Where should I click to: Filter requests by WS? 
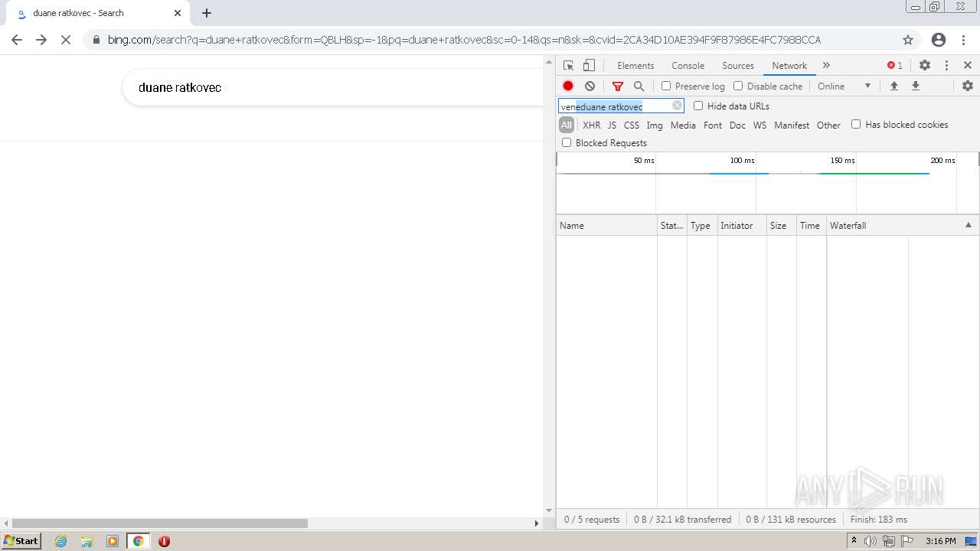tap(759, 125)
